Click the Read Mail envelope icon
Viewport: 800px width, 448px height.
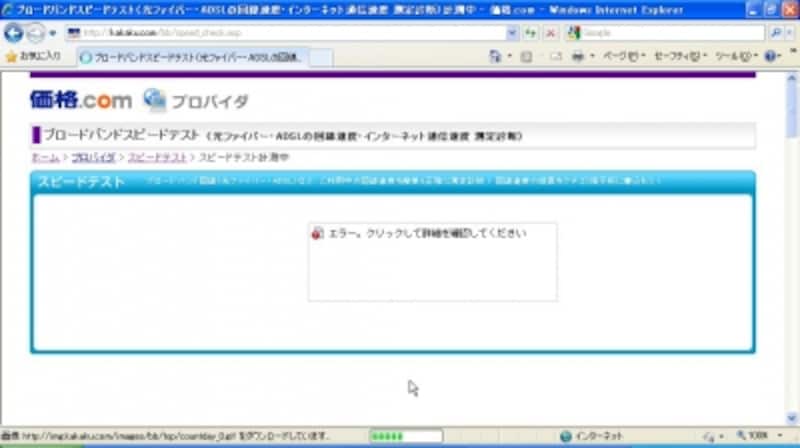point(556,56)
